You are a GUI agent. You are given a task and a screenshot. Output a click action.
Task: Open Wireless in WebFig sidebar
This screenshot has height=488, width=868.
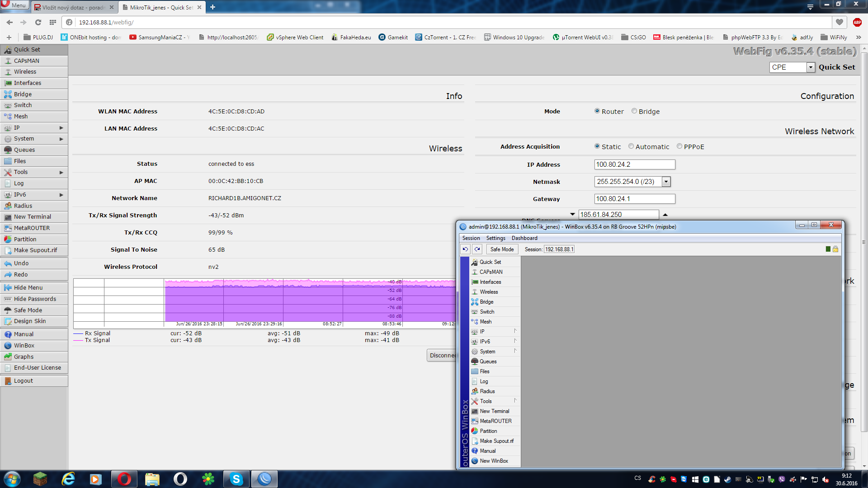25,72
